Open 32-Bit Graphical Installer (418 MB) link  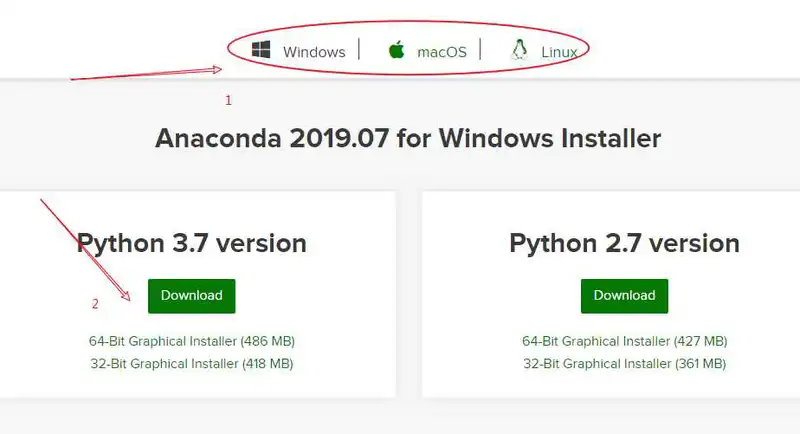click(192, 364)
